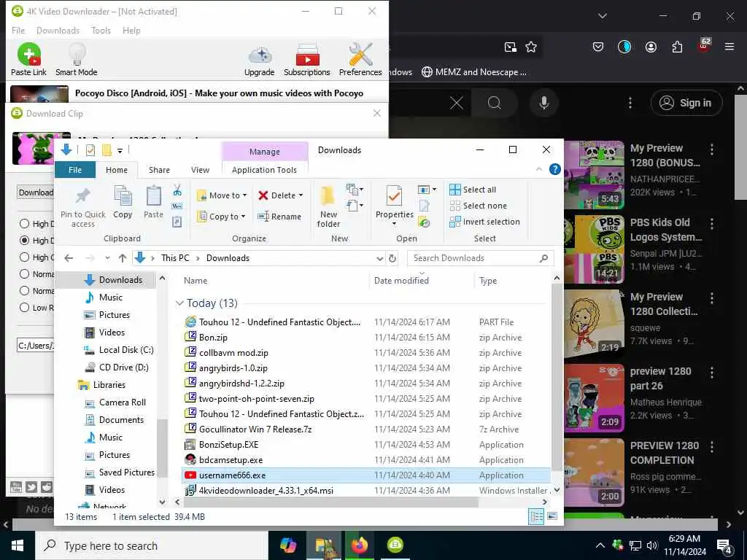
Task: Select the already checked High radio option
Action: coord(24,241)
